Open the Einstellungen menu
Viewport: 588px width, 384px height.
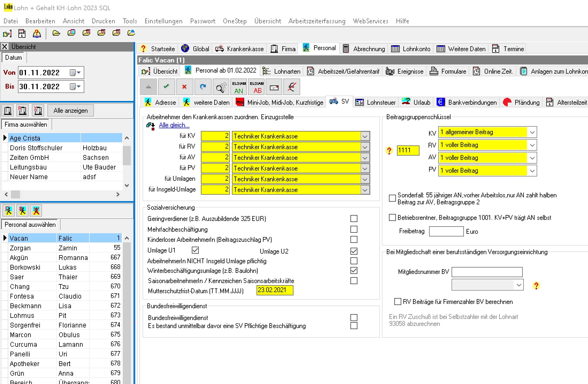pos(164,21)
